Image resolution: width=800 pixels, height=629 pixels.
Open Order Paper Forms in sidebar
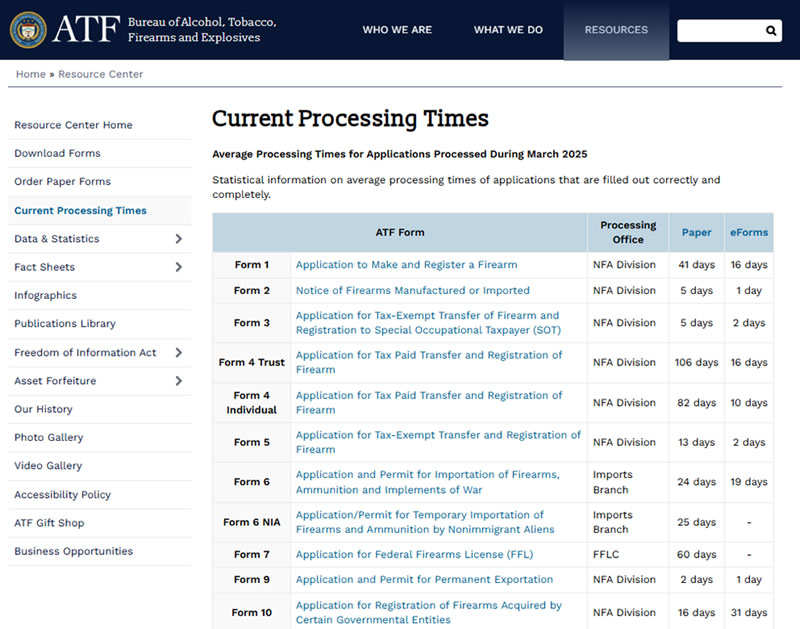62,181
